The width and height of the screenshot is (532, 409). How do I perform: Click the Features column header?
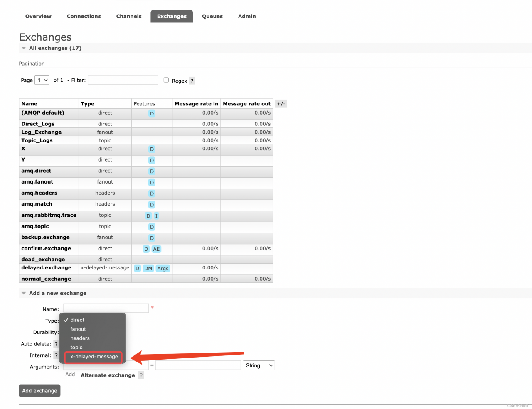tap(144, 104)
